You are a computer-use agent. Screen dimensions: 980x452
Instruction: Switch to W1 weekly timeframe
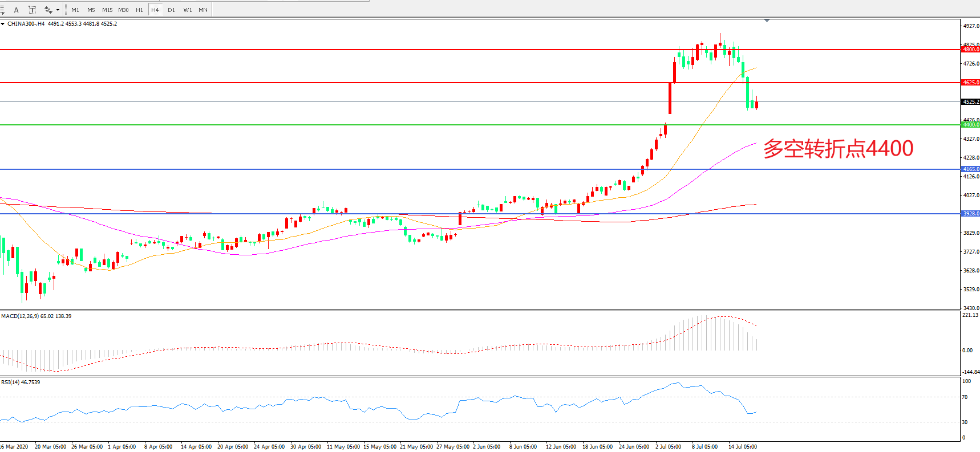[188, 10]
